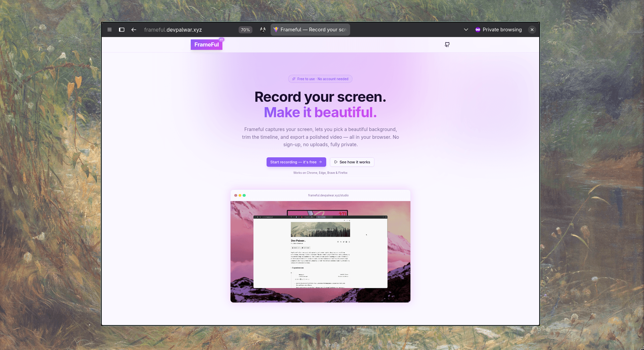This screenshot has height=350, width=644.
Task: Click the privacy shield icon in the toolbar
Action: 262,30
